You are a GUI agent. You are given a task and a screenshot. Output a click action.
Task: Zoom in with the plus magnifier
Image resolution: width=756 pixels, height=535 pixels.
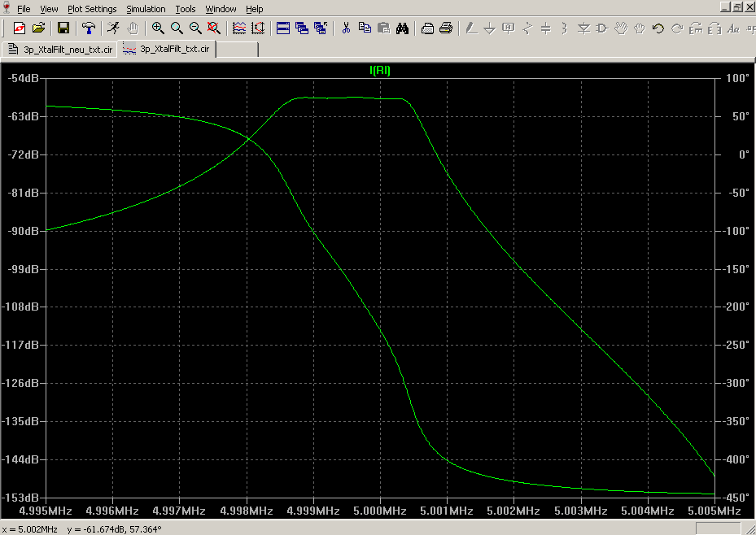[x=158, y=28]
